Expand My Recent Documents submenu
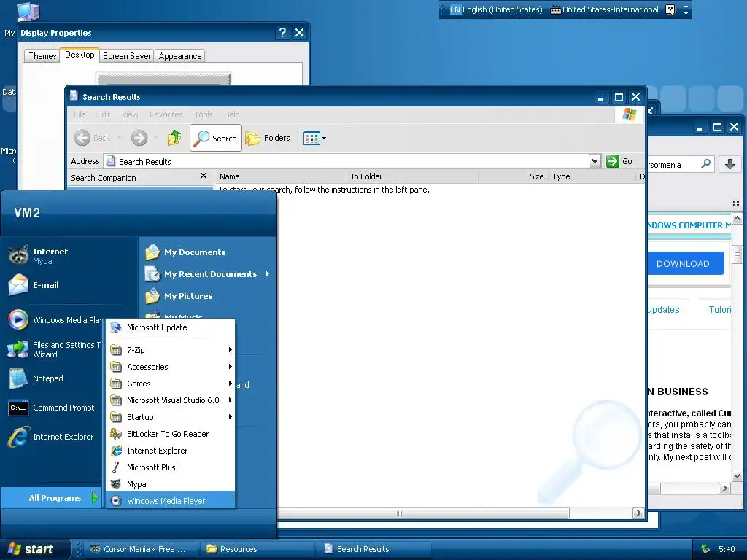Screen dimensions: 747x560 [206, 274]
